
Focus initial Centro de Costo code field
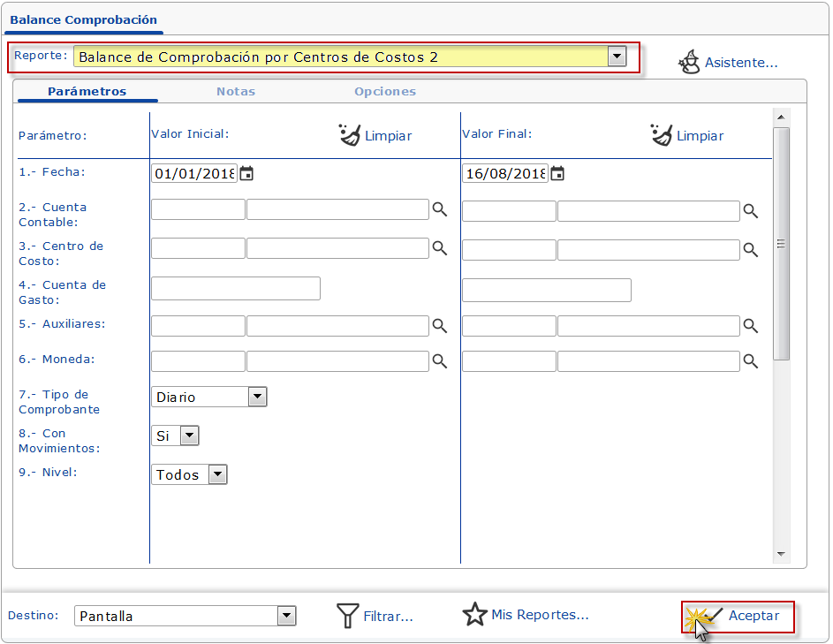coord(198,248)
